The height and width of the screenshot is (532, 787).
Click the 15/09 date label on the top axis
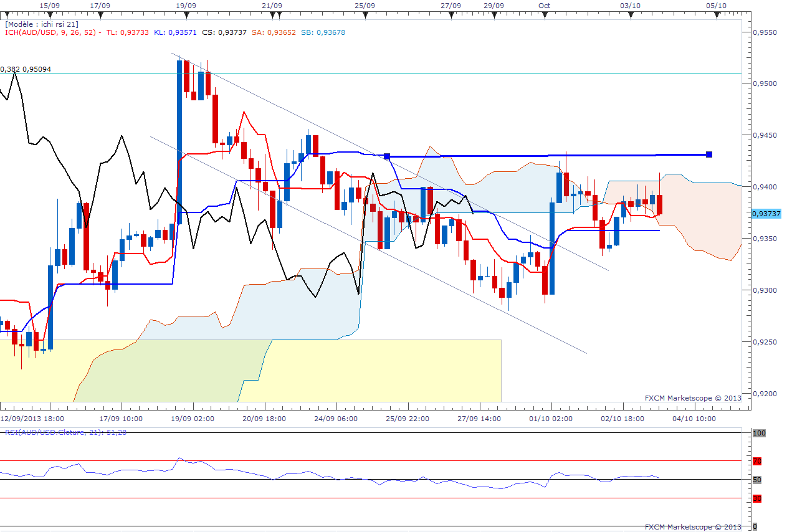click(x=49, y=5)
